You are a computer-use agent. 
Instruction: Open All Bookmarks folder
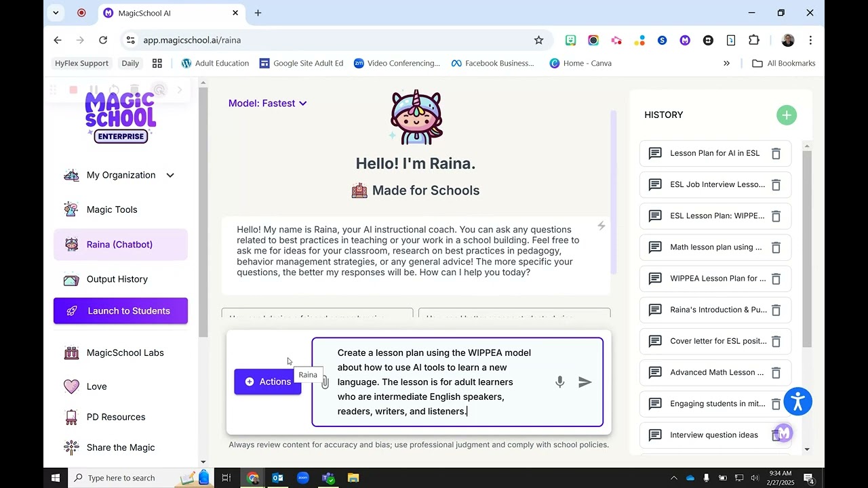[784, 63]
